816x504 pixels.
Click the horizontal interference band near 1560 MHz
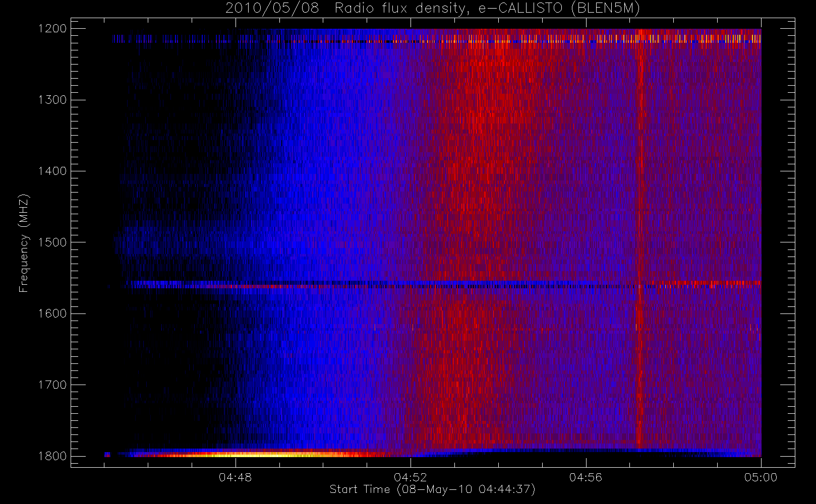pos(444,284)
